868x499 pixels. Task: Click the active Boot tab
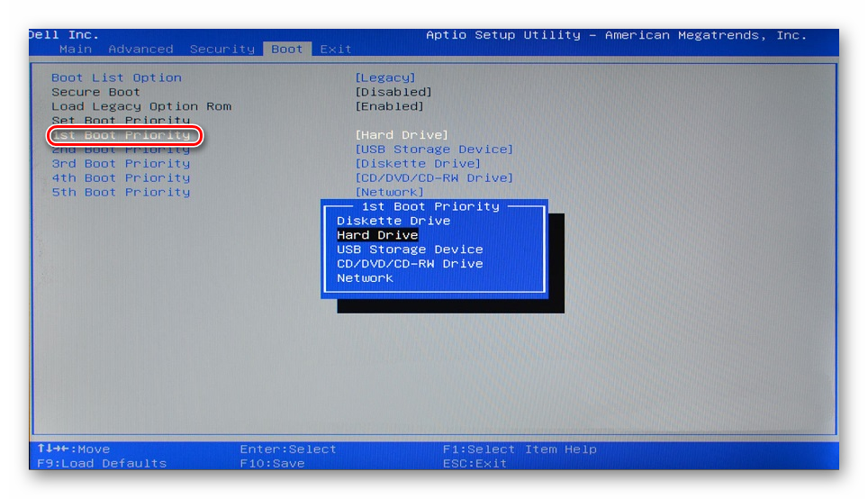(x=287, y=49)
